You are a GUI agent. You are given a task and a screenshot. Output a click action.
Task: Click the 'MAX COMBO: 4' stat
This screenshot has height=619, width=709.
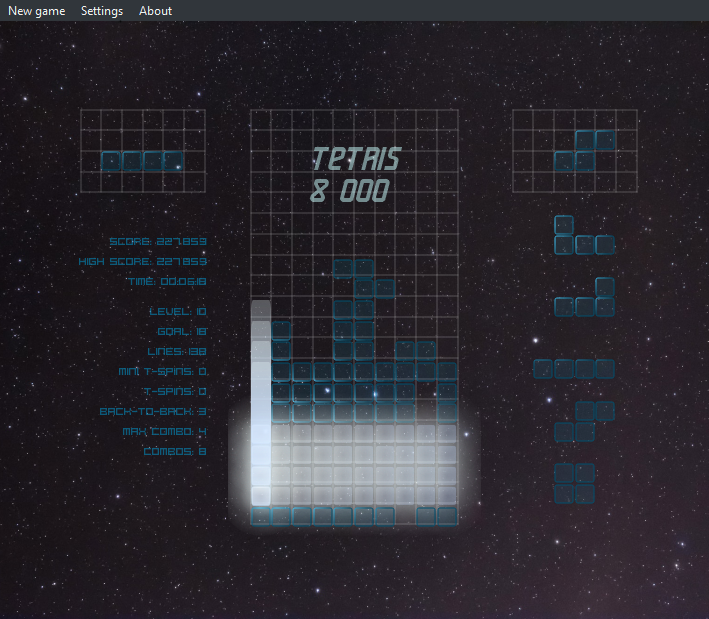point(165,431)
